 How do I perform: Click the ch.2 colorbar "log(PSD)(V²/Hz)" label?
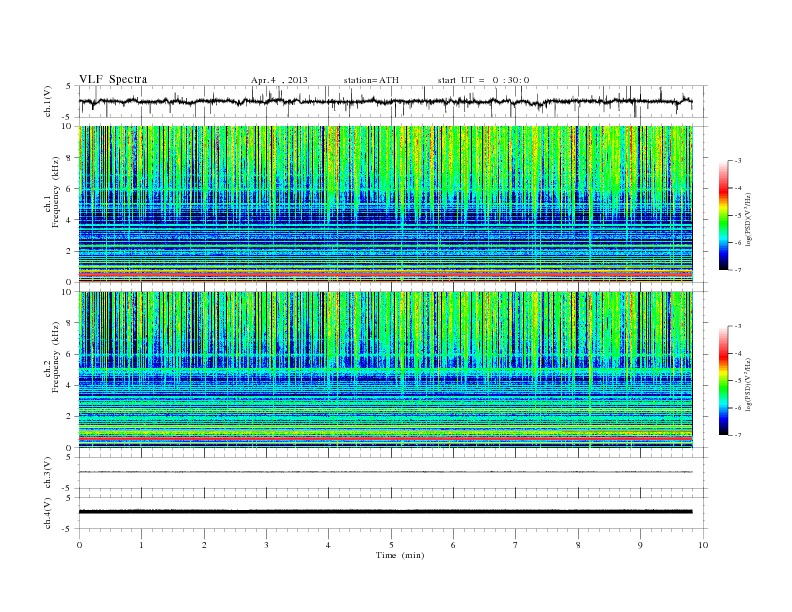pyautogui.click(x=749, y=385)
